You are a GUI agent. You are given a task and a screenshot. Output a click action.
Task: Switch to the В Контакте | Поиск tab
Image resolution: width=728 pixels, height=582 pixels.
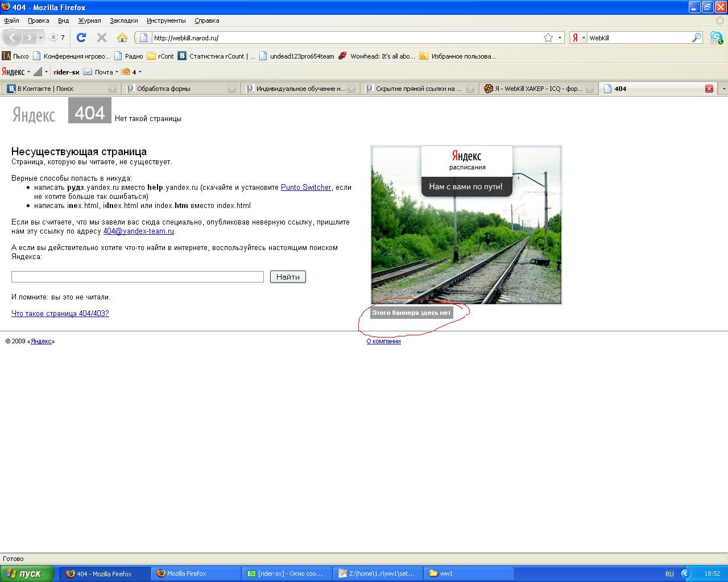tap(57, 89)
